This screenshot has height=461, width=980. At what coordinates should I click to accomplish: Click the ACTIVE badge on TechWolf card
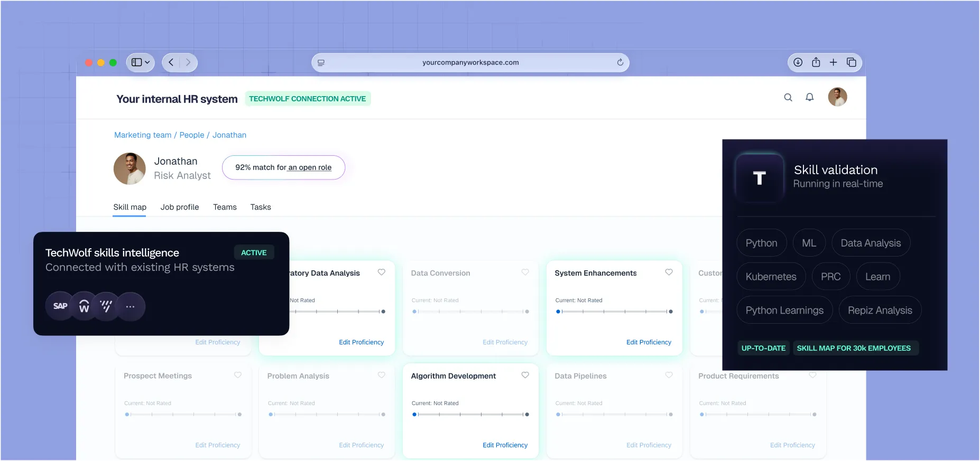coord(254,253)
